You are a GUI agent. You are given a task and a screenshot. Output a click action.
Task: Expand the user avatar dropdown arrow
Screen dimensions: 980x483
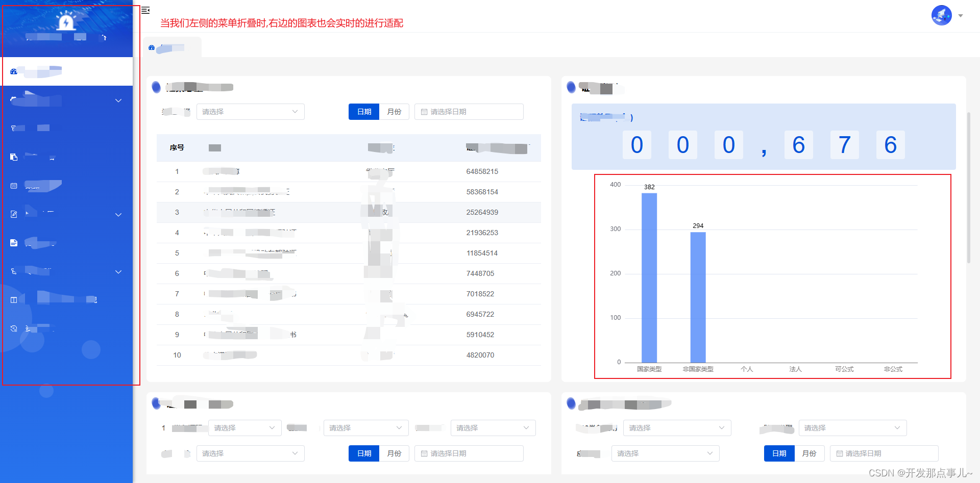[962, 15]
